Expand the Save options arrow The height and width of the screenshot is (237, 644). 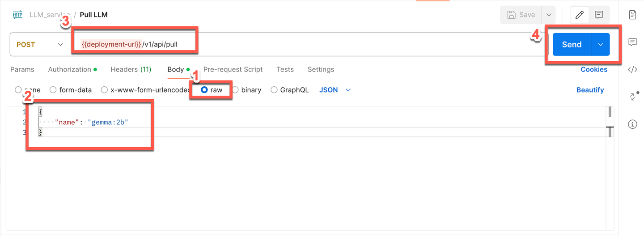(x=548, y=15)
